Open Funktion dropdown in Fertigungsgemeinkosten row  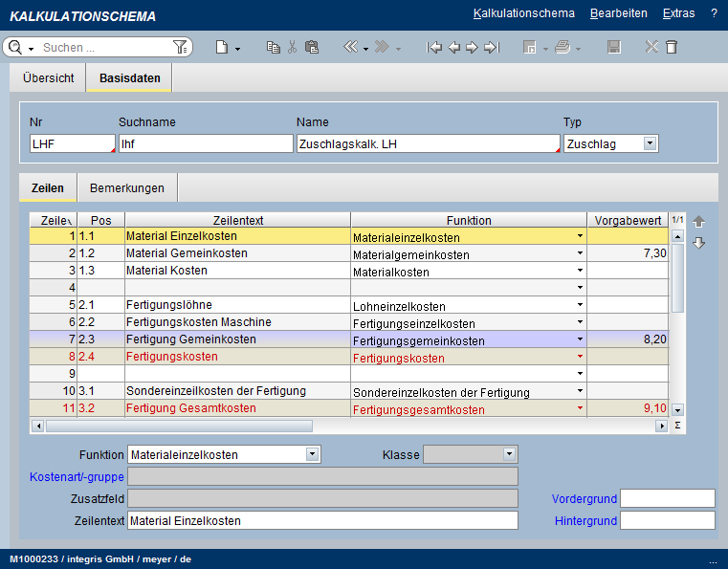pos(580,339)
